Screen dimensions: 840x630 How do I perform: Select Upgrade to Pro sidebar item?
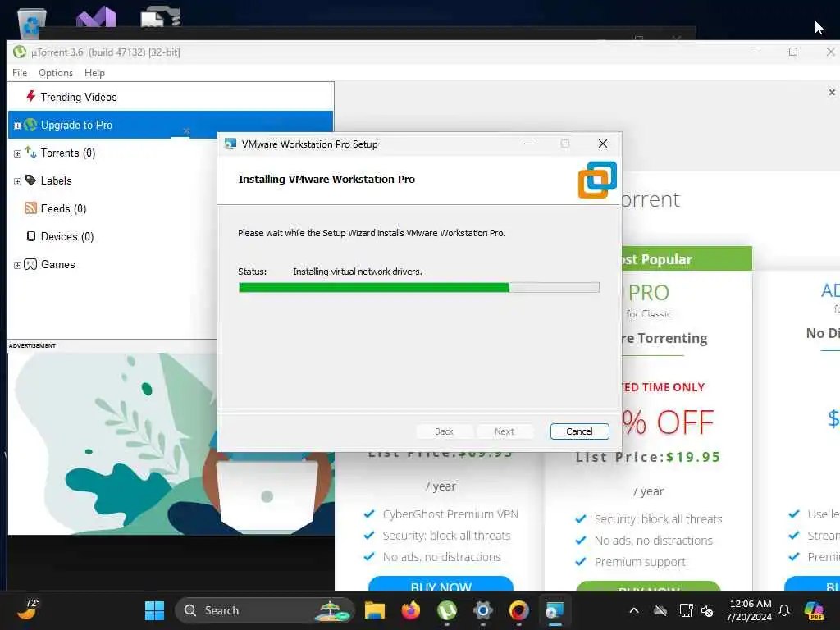point(171,125)
